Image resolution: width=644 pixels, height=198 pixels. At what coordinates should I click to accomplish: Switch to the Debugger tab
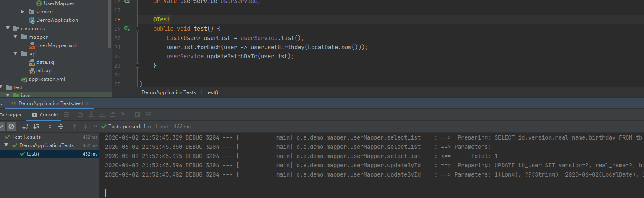10,115
